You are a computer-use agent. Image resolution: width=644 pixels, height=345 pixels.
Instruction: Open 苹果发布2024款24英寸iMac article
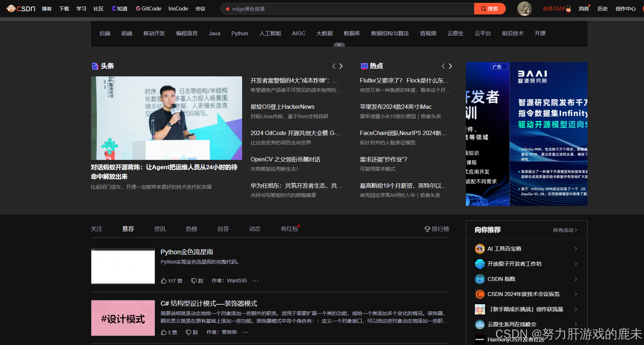396,107
